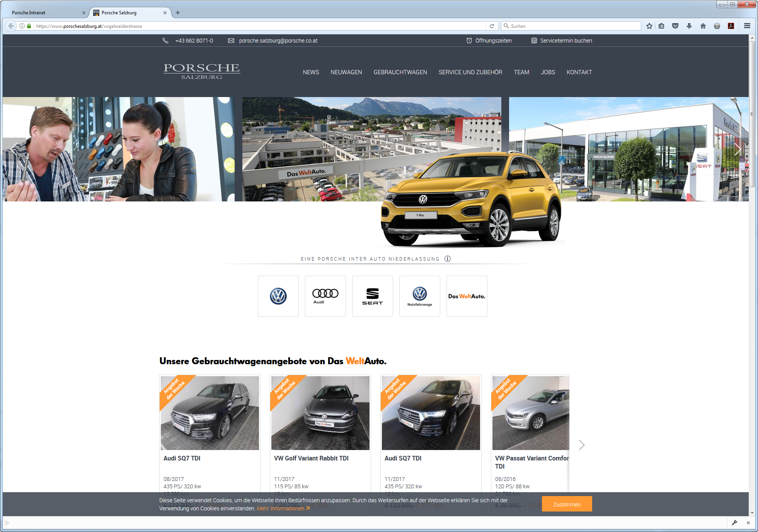The image size is (758, 532).
Task: Open the Adobe Acrobat toolbar icon
Action: coord(732,26)
